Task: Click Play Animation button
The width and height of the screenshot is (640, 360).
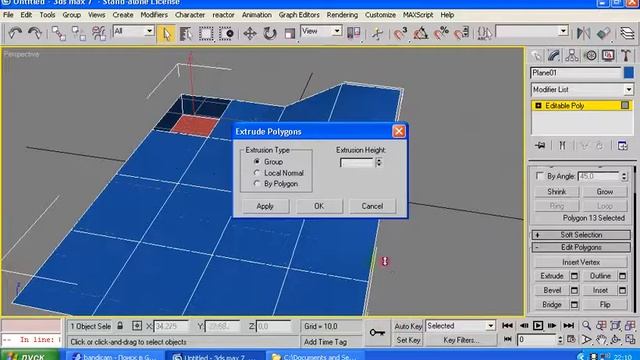Action: coord(538,326)
